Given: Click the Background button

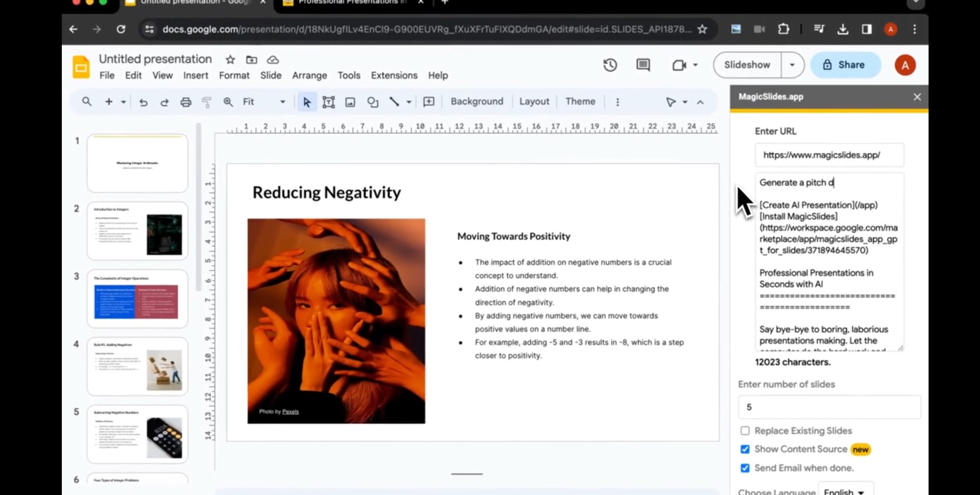Looking at the screenshot, I should [x=477, y=101].
